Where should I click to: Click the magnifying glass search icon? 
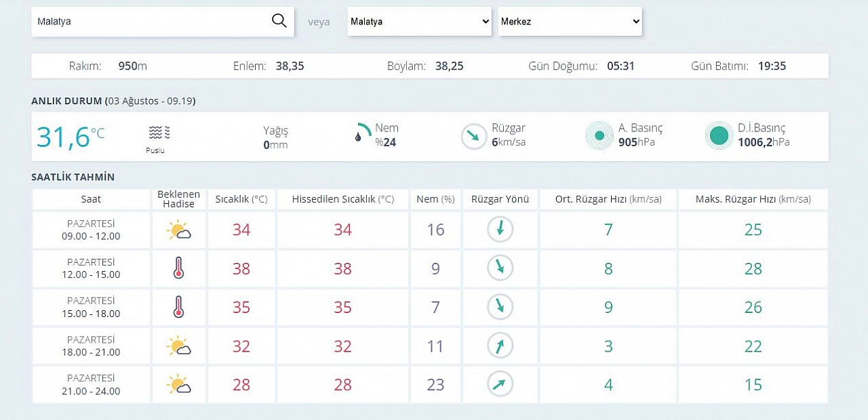point(279,21)
